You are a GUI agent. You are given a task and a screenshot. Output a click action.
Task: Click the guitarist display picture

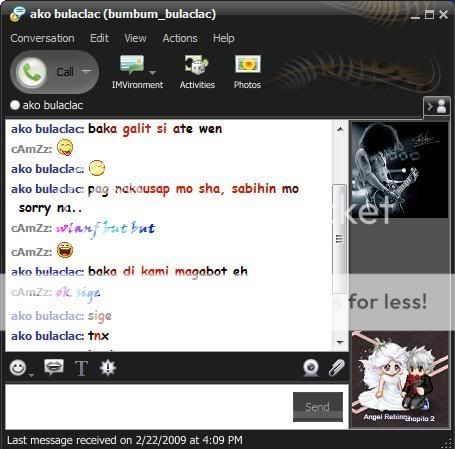click(400, 170)
